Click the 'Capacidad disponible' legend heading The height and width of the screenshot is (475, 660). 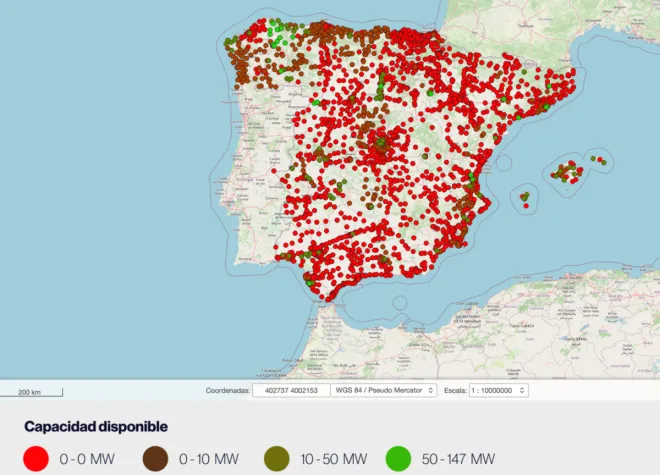point(96,427)
